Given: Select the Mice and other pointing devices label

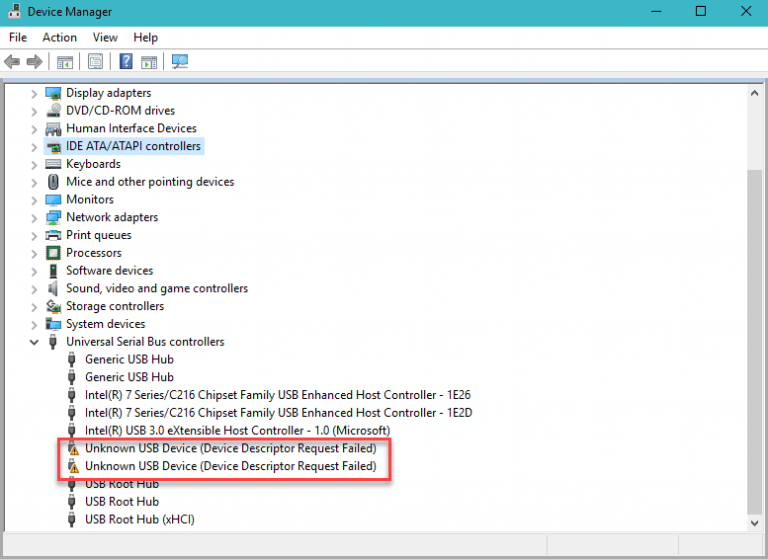Looking at the screenshot, I should [x=150, y=182].
